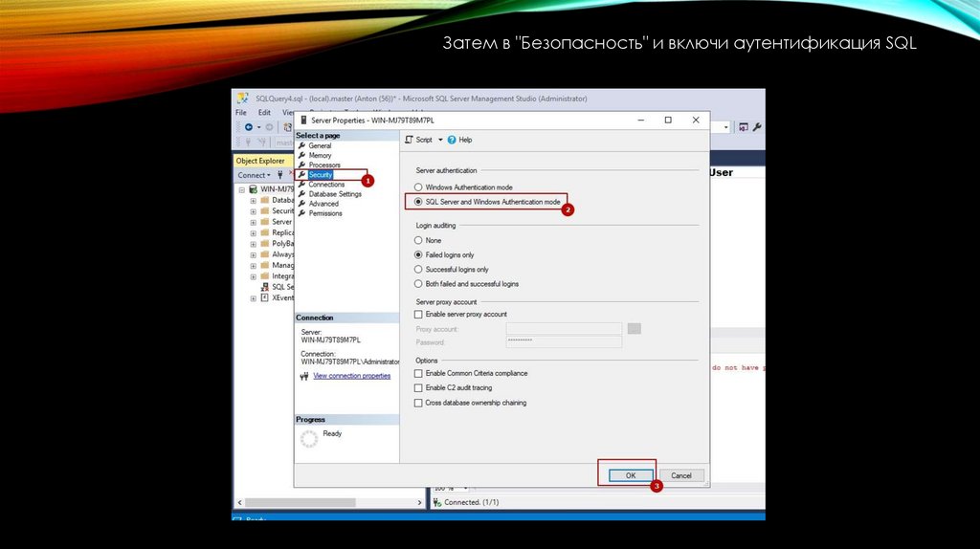Screen dimensions: 980x549
Task: Click the OK button
Action: click(631, 475)
